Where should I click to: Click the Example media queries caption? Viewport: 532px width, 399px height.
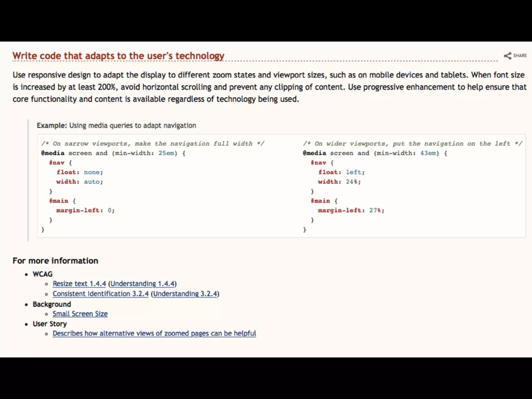pyautogui.click(x=116, y=125)
